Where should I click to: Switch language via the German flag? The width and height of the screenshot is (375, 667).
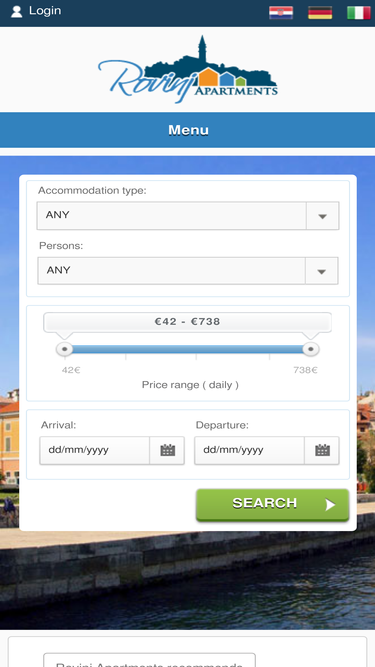[x=320, y=13]
